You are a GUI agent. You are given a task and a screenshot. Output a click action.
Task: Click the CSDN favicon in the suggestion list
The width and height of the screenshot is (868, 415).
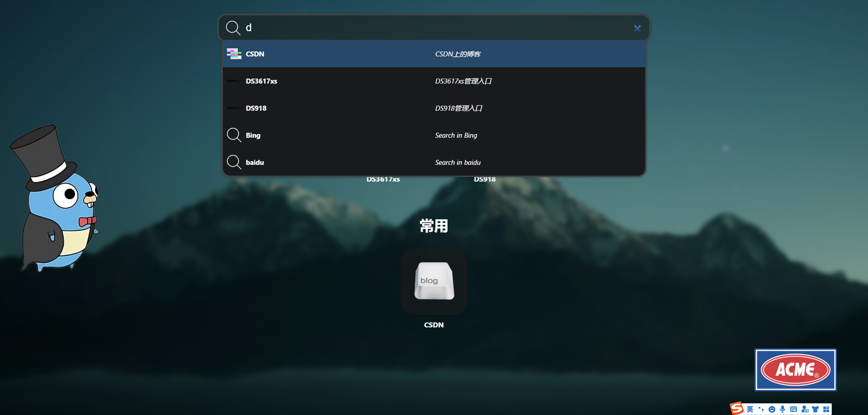pos(234,54)
